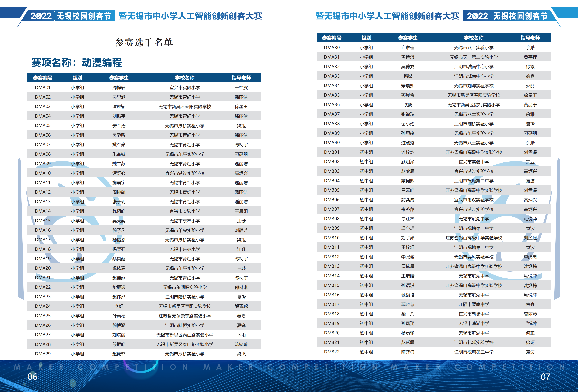Select entry number DMB01
Image resolution: width=578 pixels, height=392 pixels.
(332, 152)
